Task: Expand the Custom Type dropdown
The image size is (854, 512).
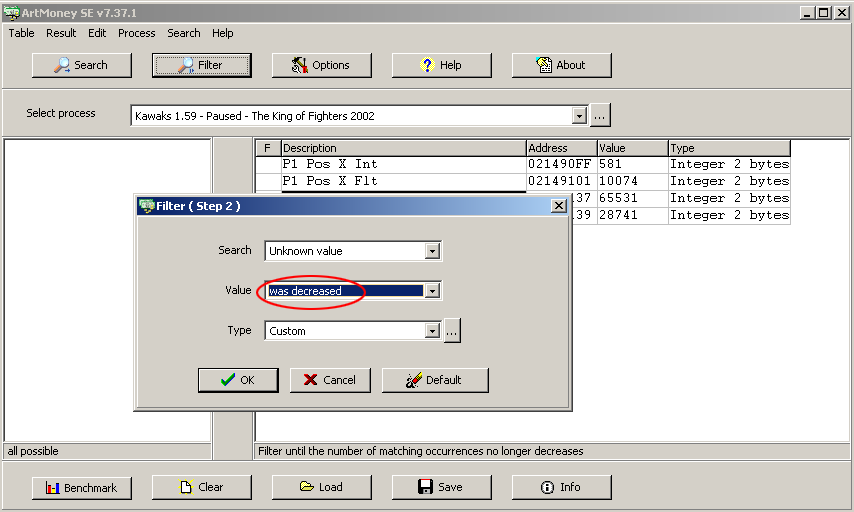Action: 432,331
